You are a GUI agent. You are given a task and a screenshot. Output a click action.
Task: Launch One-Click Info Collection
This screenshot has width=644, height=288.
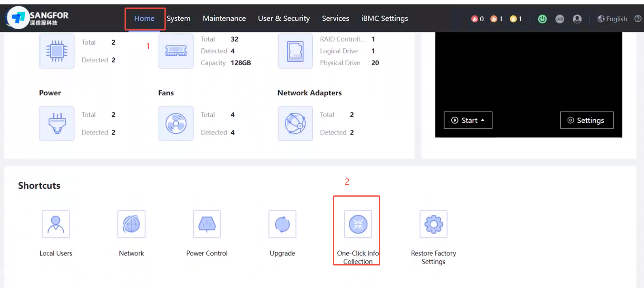tap(358, 224)
